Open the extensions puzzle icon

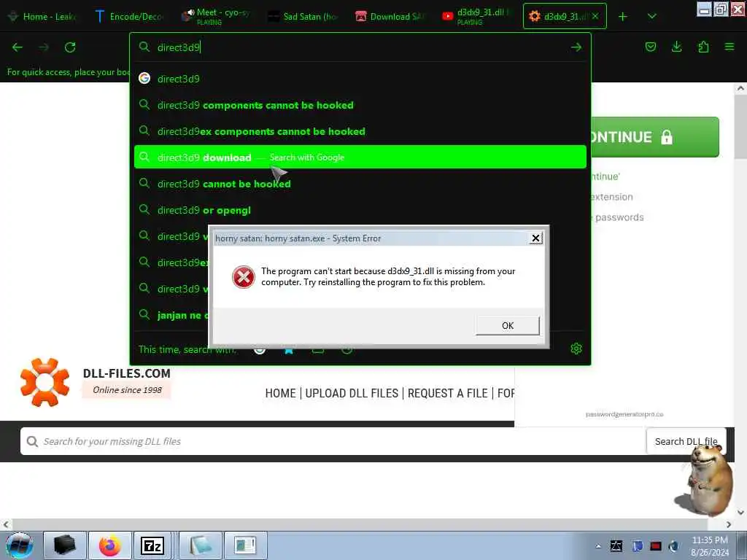pyautogui.click(x=703, y=47)
